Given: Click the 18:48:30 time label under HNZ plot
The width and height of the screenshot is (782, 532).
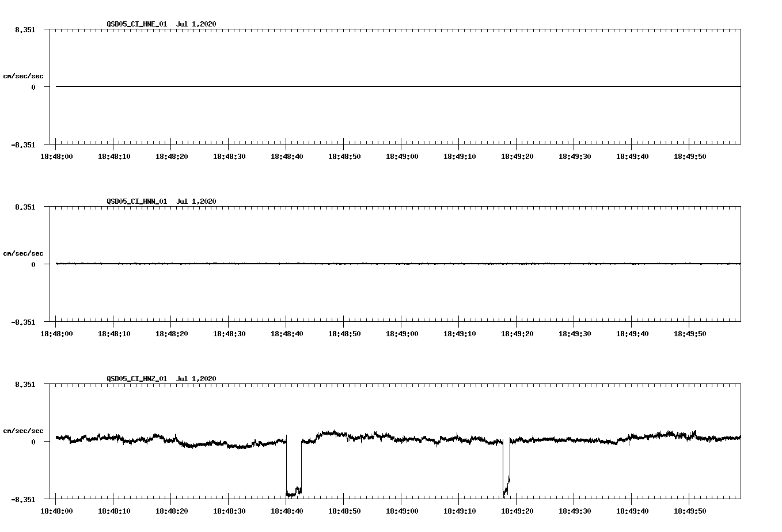Looking at the screenshot, I should (x=229, y=511).
